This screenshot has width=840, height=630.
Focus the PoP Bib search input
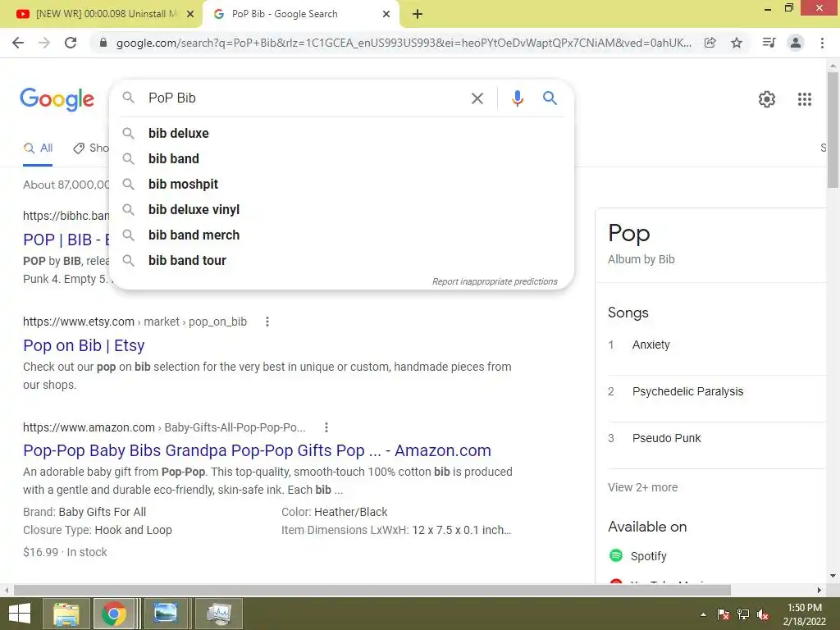click(305, 98)
